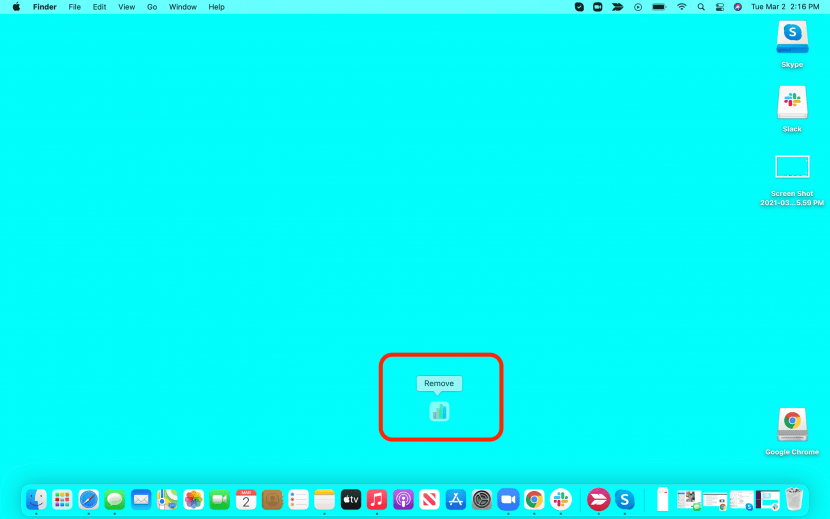Image resolution: width=830 pixels, height=519 pixels.
Task: Open the App Store from Dock
Action: (456, 499)
